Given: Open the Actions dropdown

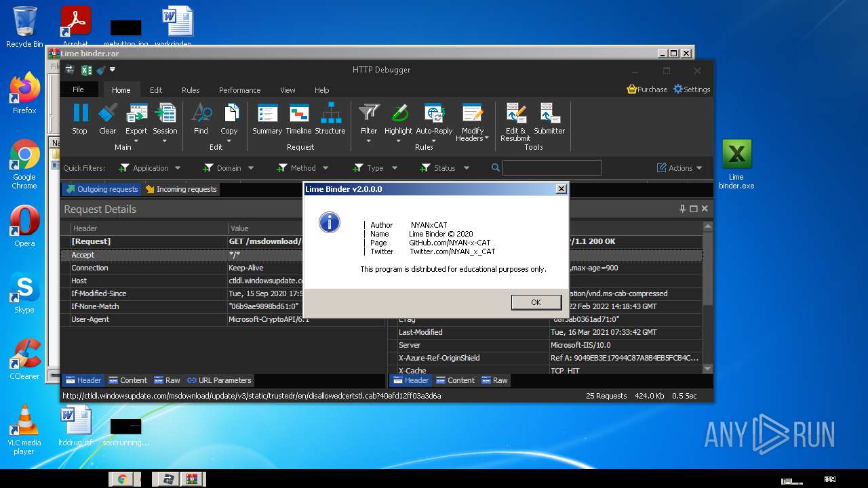Looking at the screenshot, I should coord(680,168).
